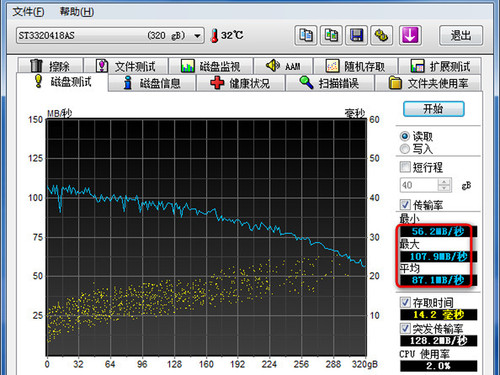
Task: Switch to the 随机存取 tab
Action: [355, 66]
